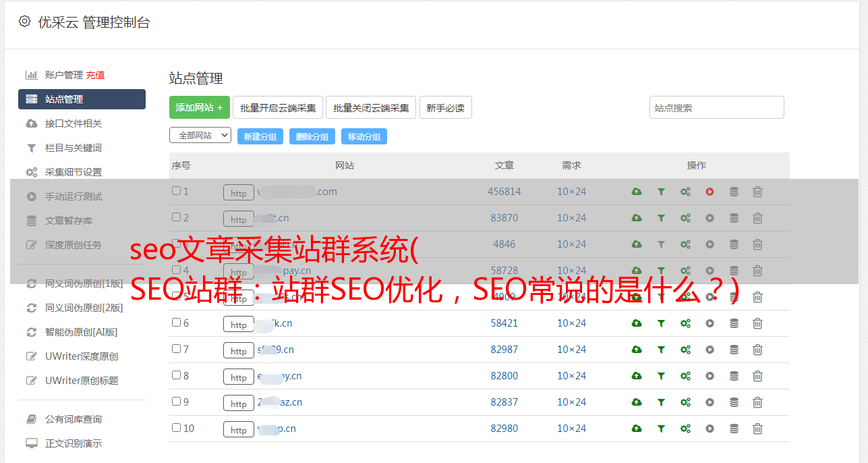Tick the checkbox for row 2
Image resolution: width=868 pixels, height=463 pixels.
tap(176, 217)
